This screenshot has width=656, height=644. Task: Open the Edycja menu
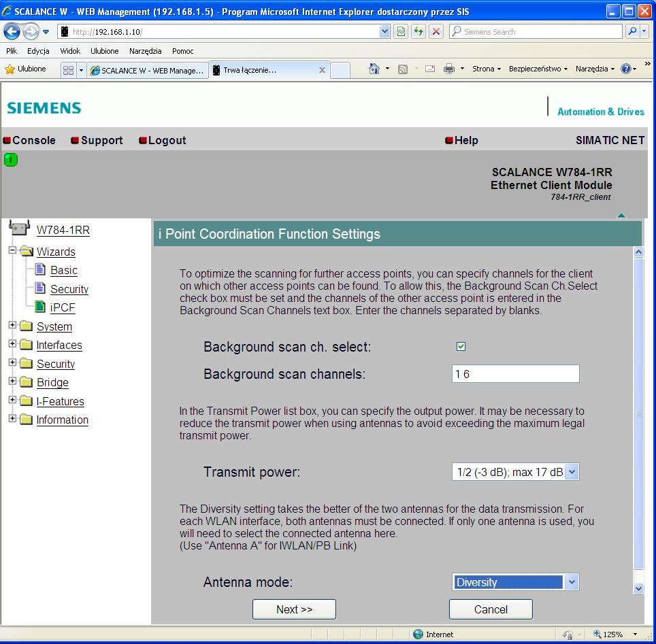[x=38, y=51]
